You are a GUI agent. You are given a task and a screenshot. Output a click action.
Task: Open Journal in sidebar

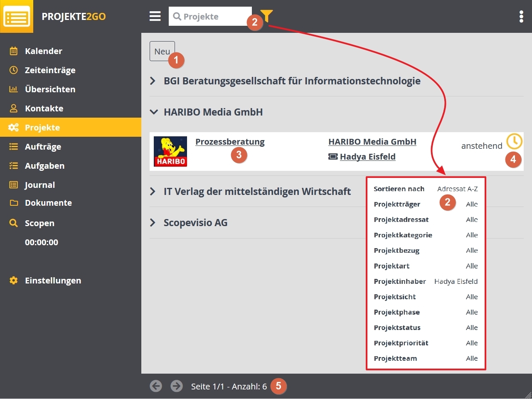tap(71, 185)
